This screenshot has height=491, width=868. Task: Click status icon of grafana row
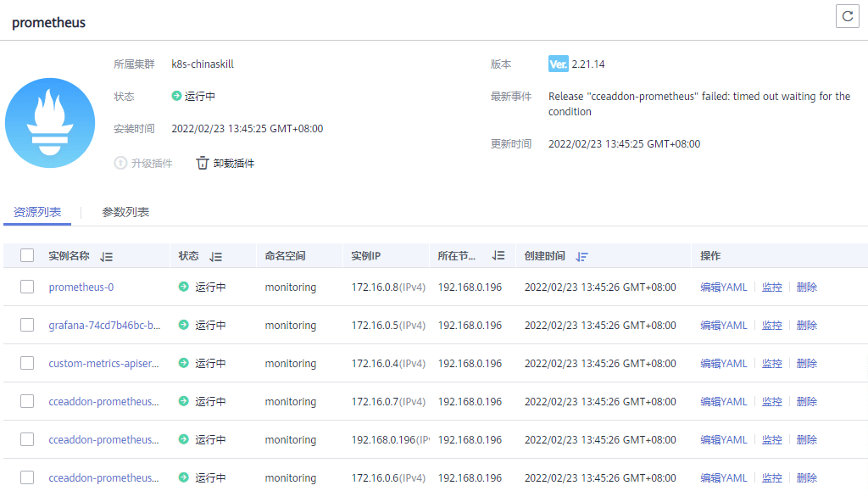[184, 325]
